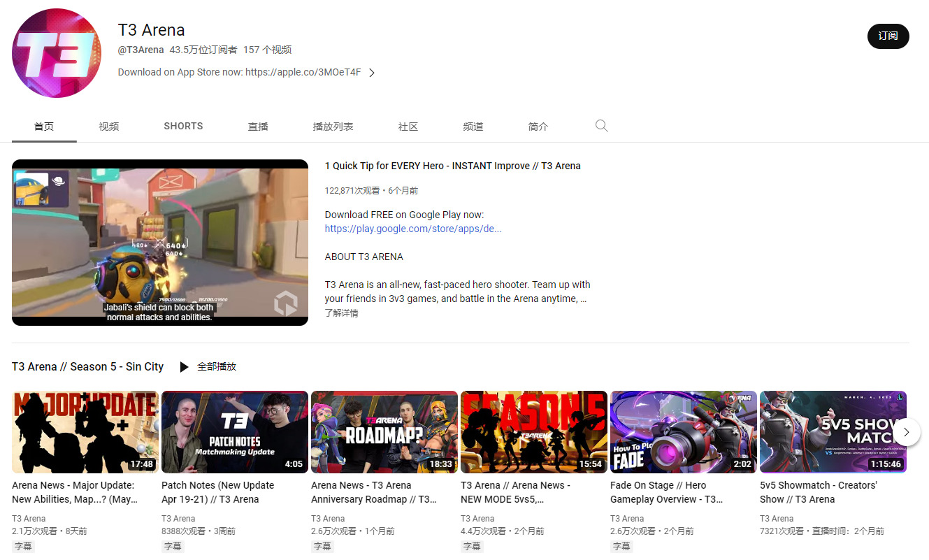Open the 社区 tab

click(x=408, y=127)
